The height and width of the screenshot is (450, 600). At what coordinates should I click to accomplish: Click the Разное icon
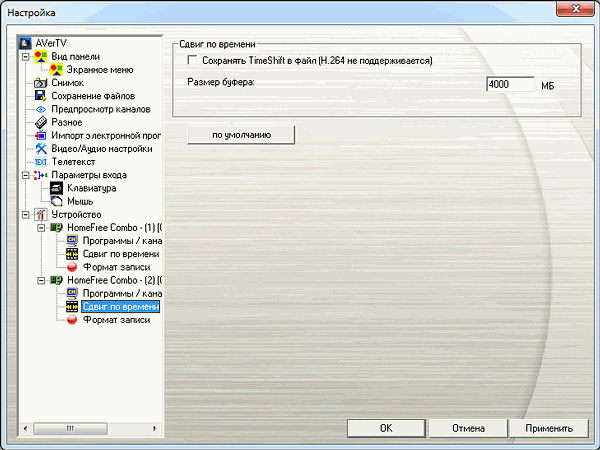41,122
